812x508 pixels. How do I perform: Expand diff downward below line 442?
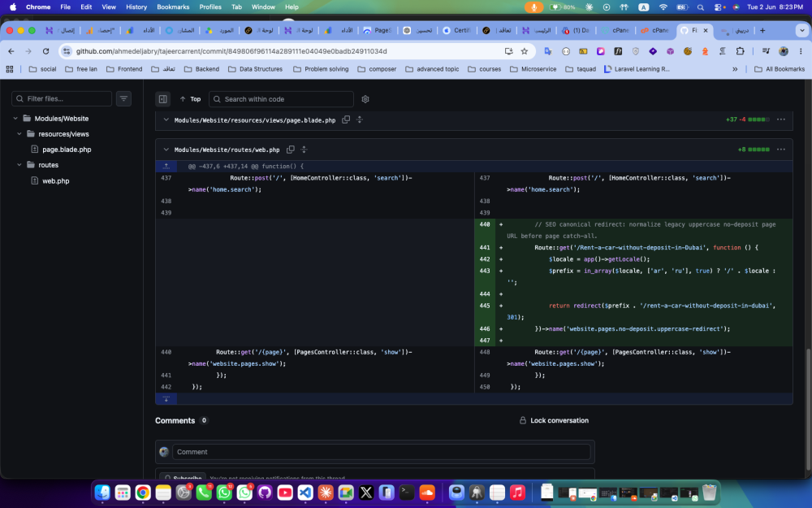click(x=166, y=398)
